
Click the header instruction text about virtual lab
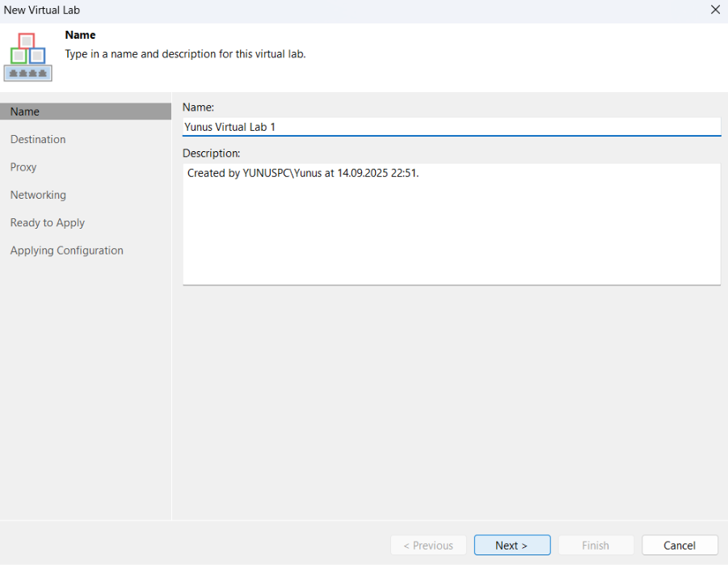tap(185, 54)
